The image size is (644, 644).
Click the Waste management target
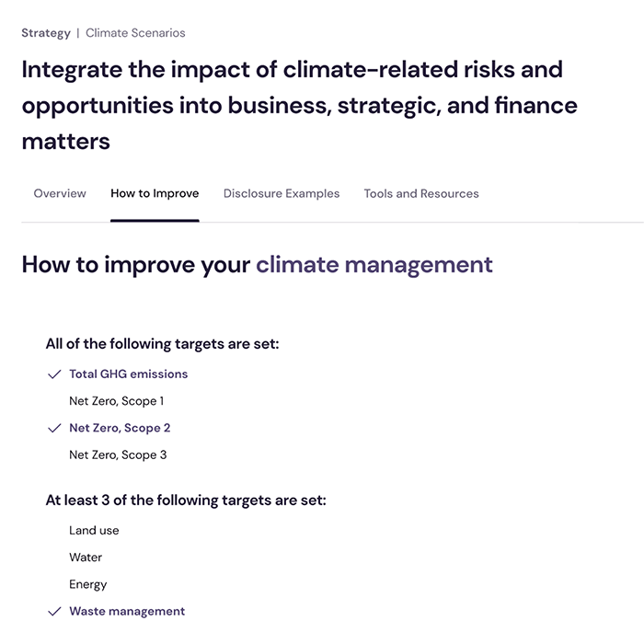[127, 611]
